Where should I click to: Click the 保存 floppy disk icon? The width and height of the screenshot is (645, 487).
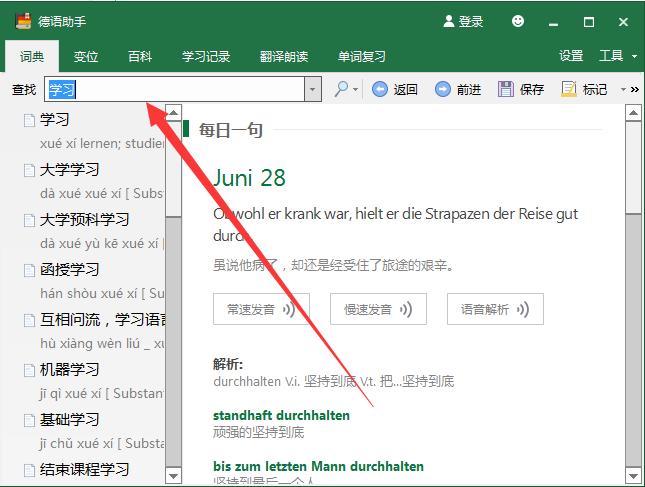click(506, 89)
